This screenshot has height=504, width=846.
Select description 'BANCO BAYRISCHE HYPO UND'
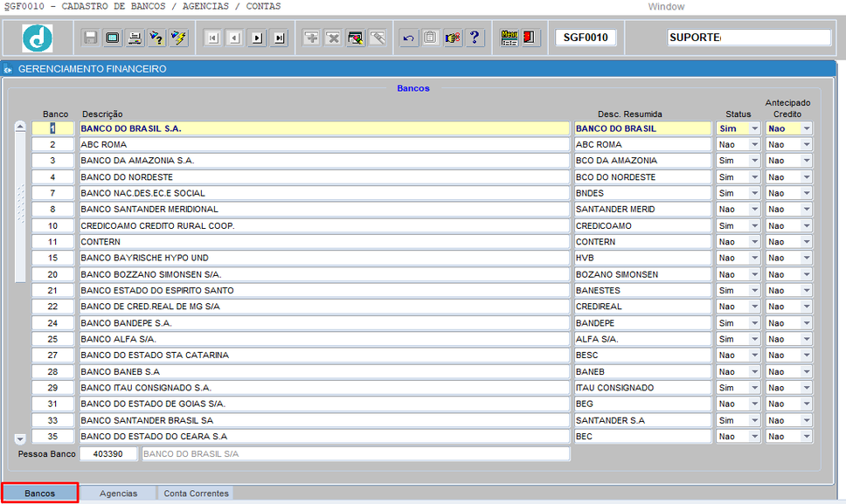coord(324,258)
